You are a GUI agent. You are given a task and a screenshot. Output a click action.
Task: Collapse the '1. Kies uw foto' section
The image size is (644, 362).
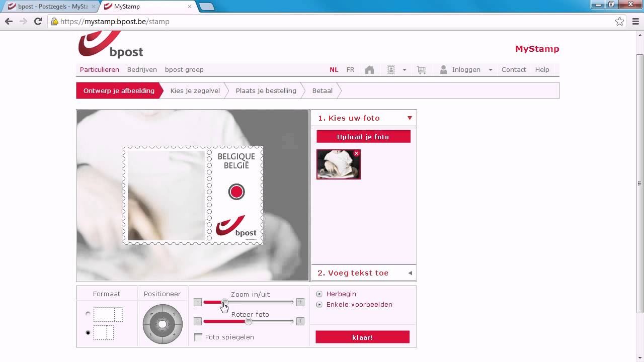[x=410, y=118]
